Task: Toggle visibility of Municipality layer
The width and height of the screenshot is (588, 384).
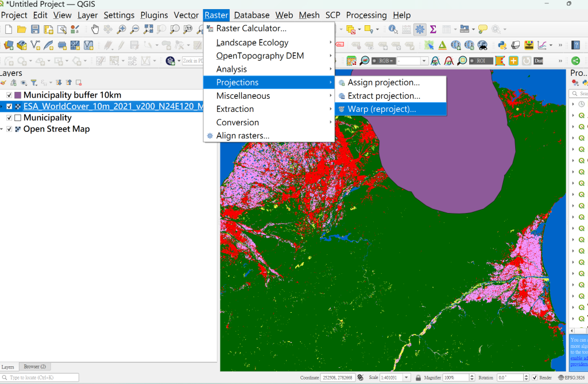Action: (9, 118)
